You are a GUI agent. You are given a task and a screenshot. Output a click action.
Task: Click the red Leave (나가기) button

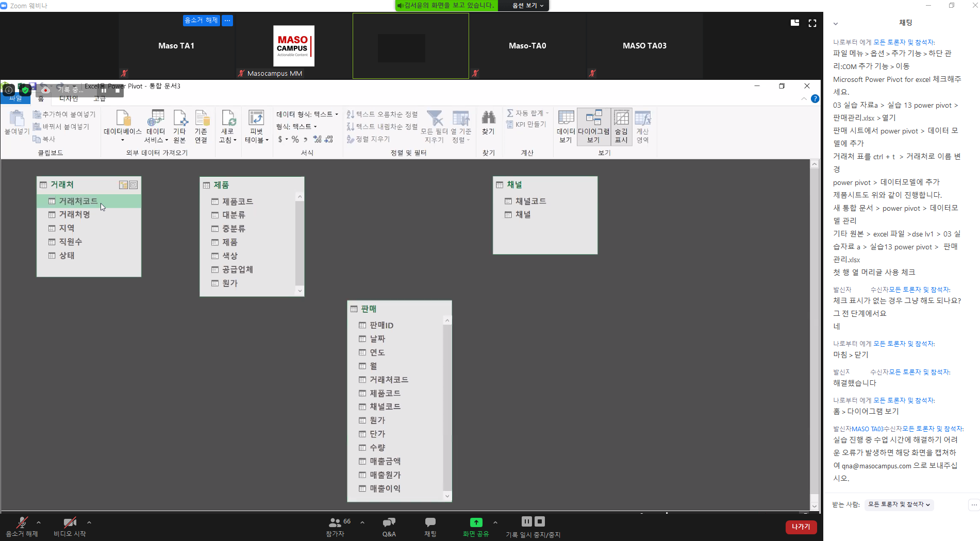click(x=801, y=527)
